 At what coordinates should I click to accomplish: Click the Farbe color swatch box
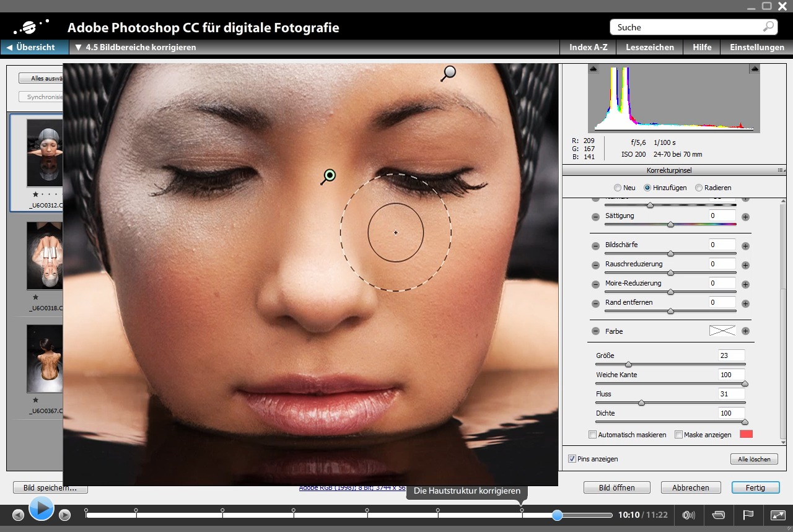coord(722,331)
